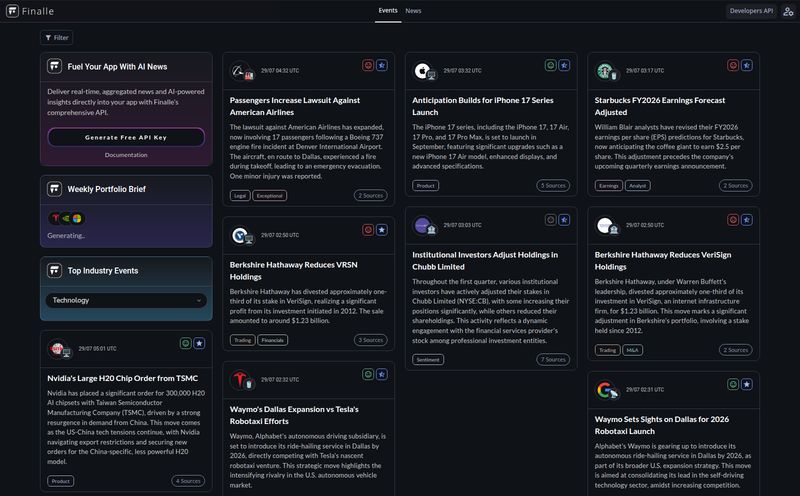Star the Chubb Limited holdings card
The image size is (800, 496).
[564, 220]
